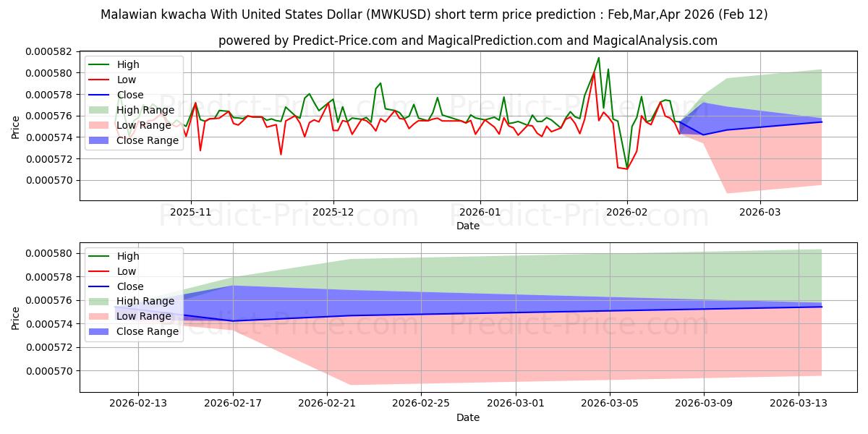
Task: Click the 2025-11 tick label on top chart
Action: coord(191,213)
